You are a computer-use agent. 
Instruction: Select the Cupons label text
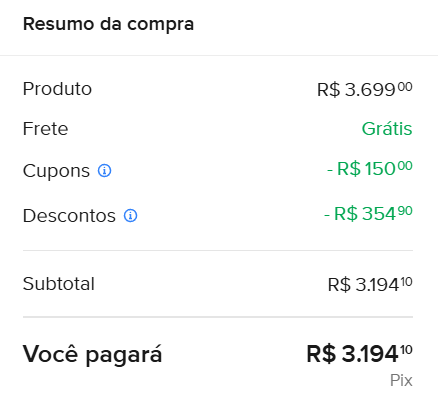click(56, 171)
